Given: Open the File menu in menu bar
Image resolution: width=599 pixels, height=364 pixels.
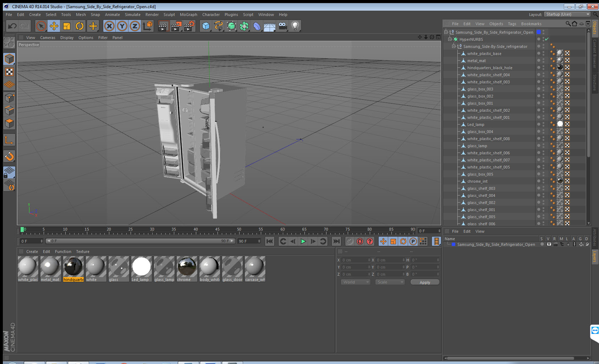Looking at the screenshot, I should (x=9, y=15).
